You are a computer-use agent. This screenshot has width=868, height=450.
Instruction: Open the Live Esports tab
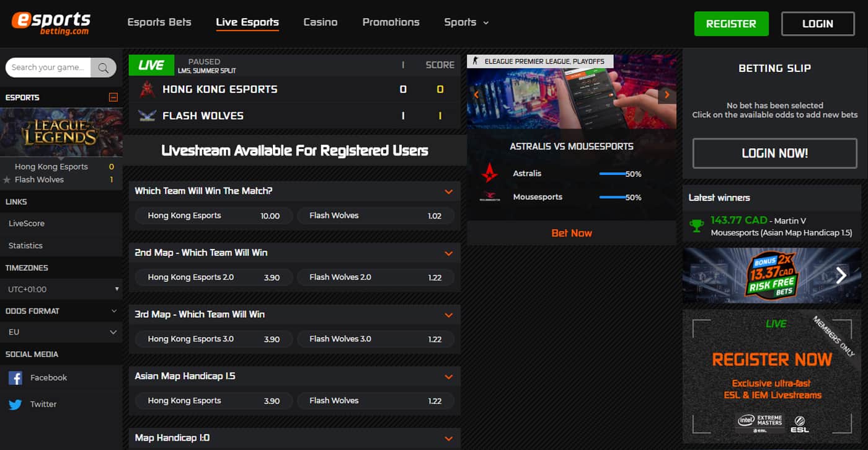coord(247,22)
